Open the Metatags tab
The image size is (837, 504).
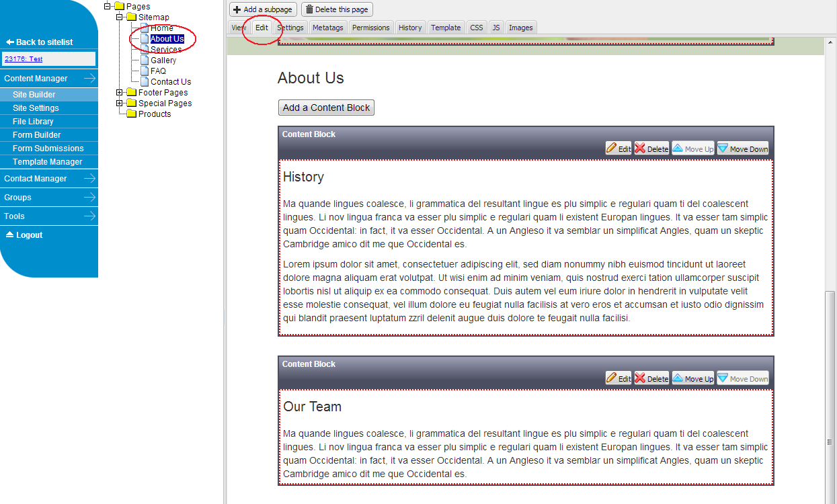tap(328, 28)
